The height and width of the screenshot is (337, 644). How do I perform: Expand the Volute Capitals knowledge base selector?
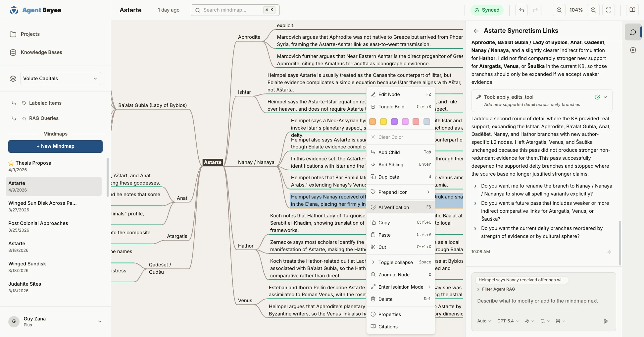[x=60, y=79]
